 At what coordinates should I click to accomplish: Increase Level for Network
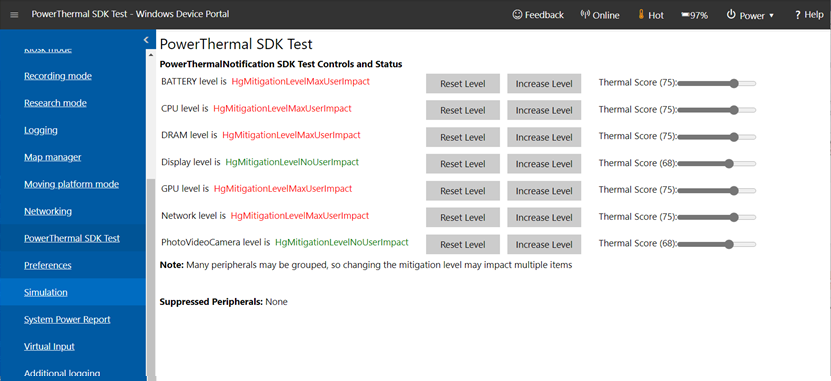[x=544, y=217]
